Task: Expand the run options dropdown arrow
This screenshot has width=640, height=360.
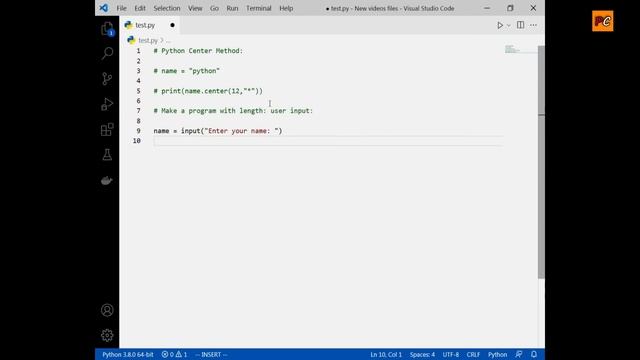Action: pyautogui.click(x=509, y=25)
